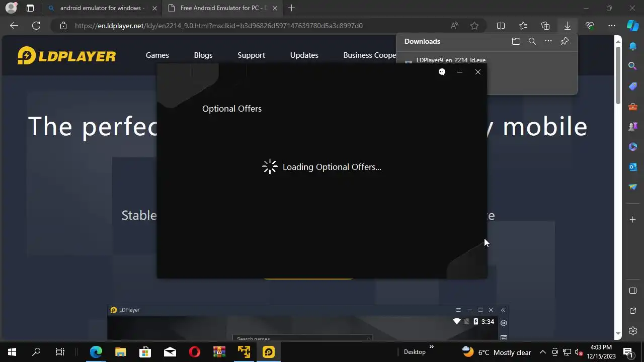
Task: Close the Free Android Emulator tab
Action: pos(275,8)
